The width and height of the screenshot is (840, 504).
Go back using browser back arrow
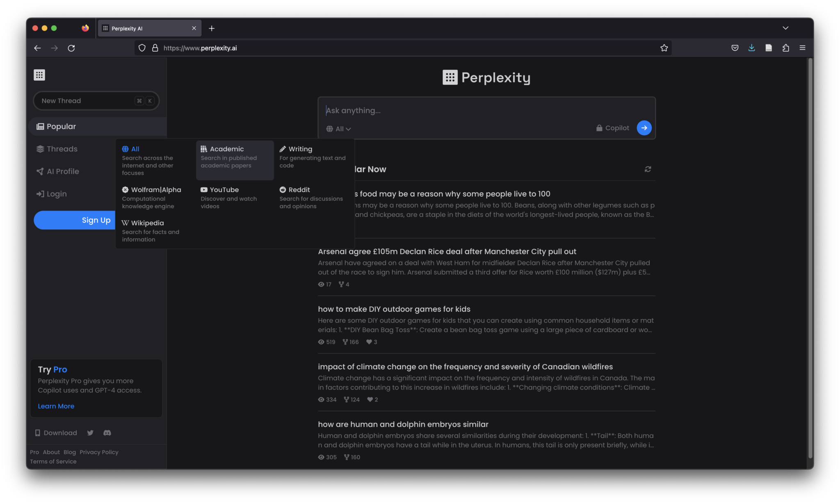tap(37, 48)
